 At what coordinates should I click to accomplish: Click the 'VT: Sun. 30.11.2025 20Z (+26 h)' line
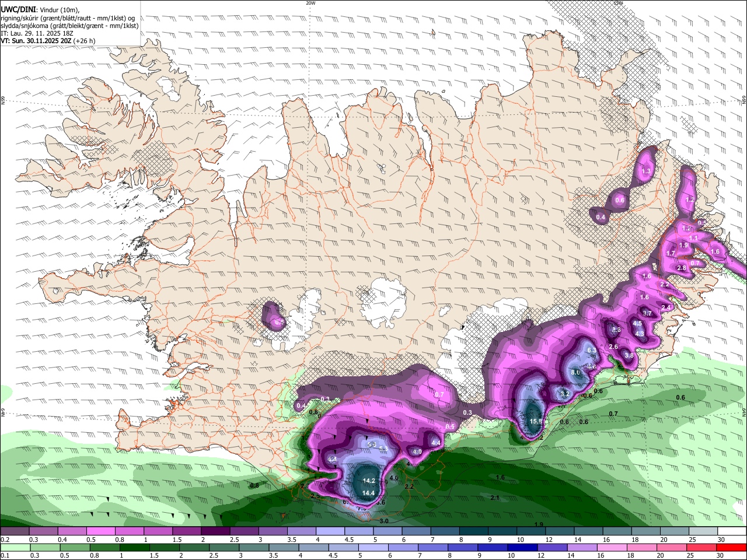(x=48, y=41)
